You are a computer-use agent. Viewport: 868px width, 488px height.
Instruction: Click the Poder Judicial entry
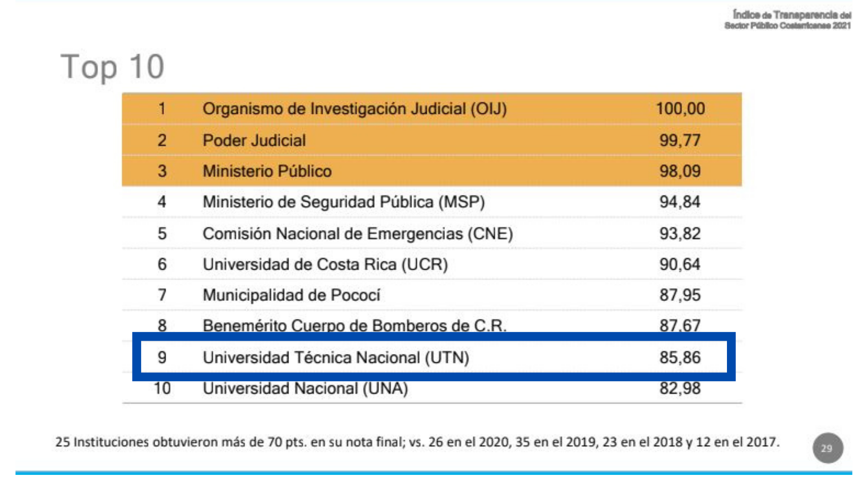point(254,141)
